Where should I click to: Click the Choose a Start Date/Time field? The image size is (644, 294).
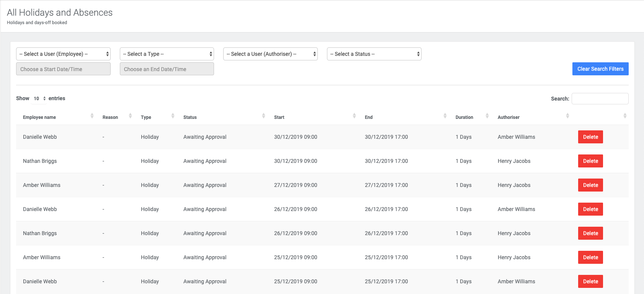(x=63, y=69)
